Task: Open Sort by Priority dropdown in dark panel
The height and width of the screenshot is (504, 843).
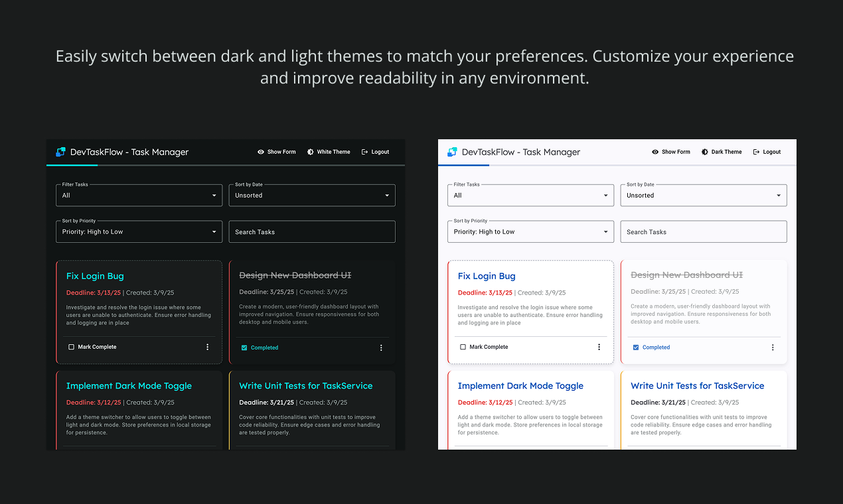Action: click(139, 231)
